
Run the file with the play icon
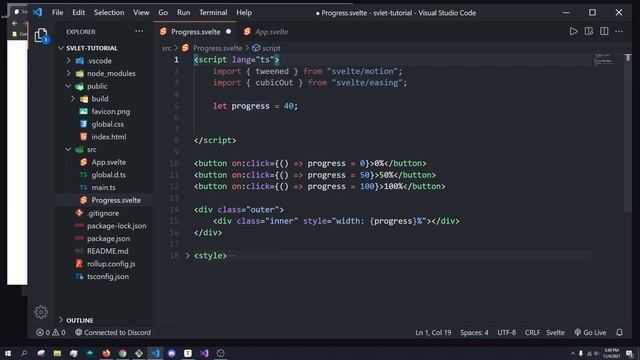click(573, 31)
